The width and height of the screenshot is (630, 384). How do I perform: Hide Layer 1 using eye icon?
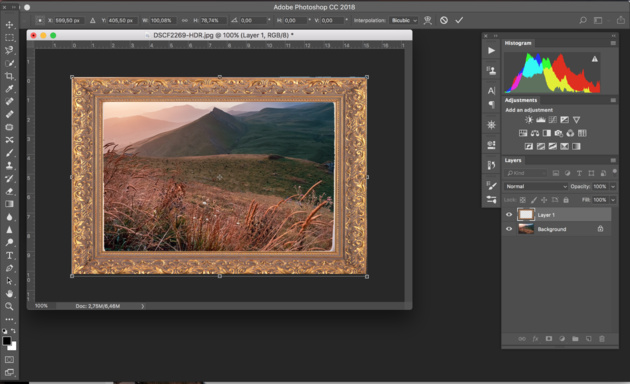tap(509, 214)
